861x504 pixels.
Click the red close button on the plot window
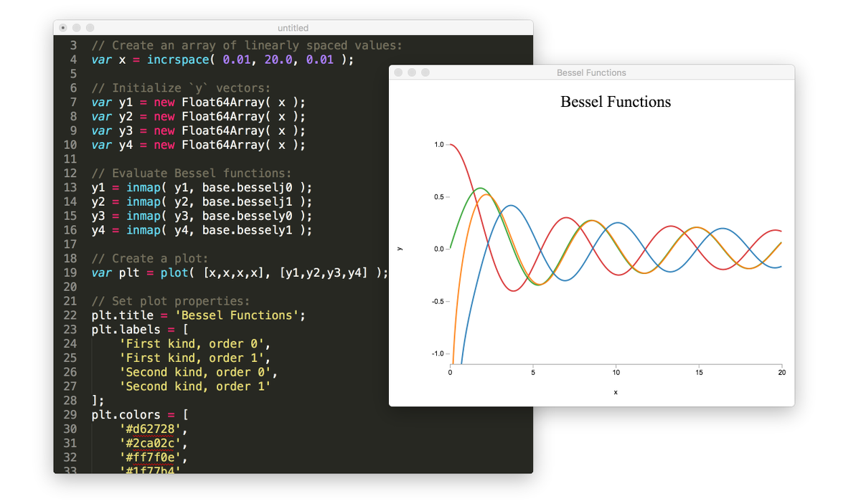[400, 72]
